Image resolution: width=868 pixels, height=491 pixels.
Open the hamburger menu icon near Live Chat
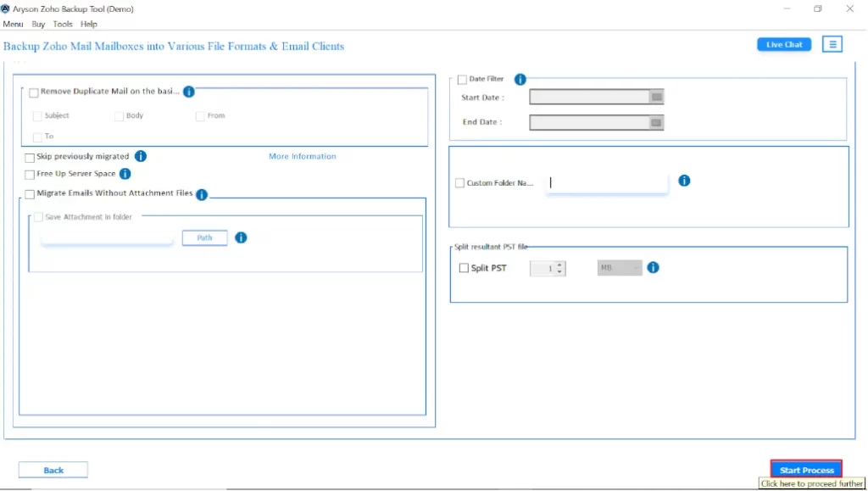pyautogui.click(x=832, y=44)
